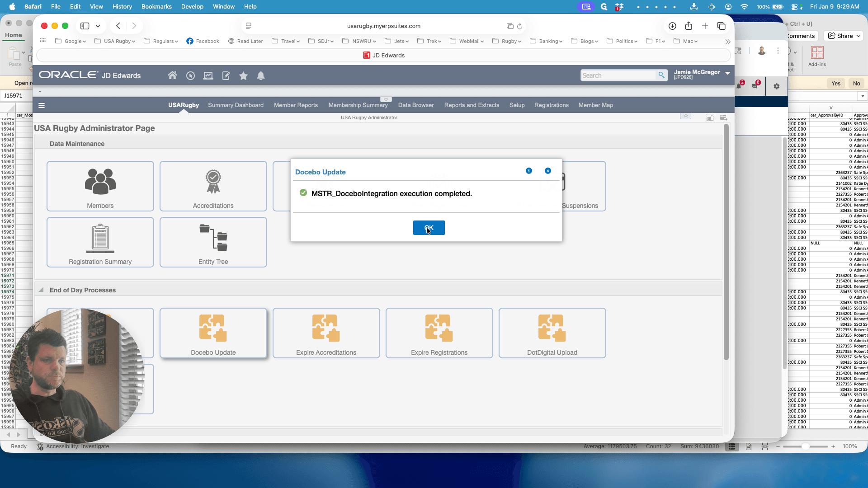The image size is (868, 488).
Task: Open Safari History menu
Action: [122, 6]
